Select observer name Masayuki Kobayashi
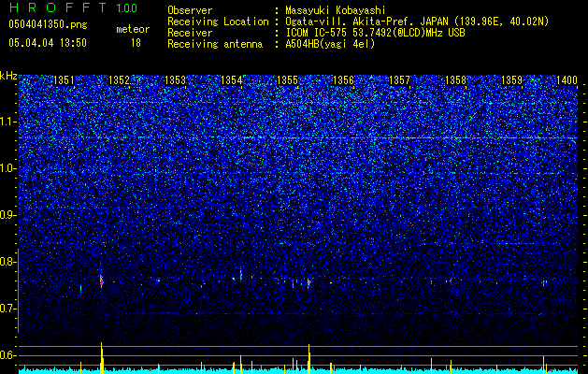The width and height of the screenshot is (588, 374). point(336,10)
